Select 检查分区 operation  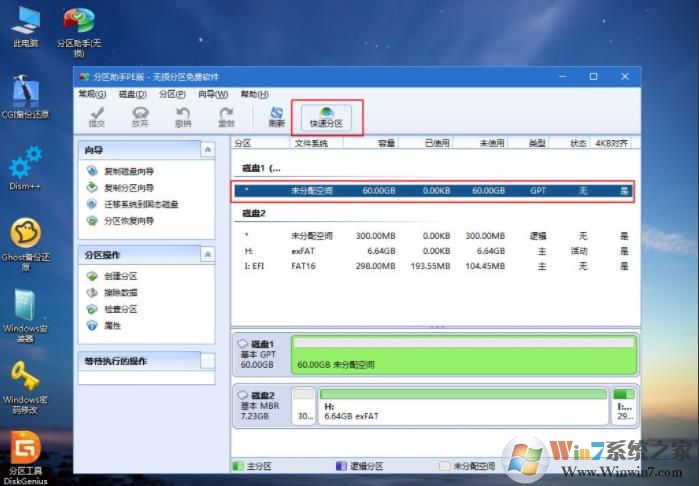[x=120, y=309]
